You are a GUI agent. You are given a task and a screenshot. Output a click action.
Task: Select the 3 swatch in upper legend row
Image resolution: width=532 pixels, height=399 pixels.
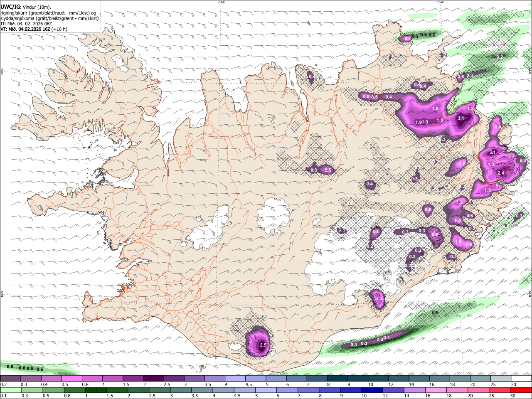[194, 379]
